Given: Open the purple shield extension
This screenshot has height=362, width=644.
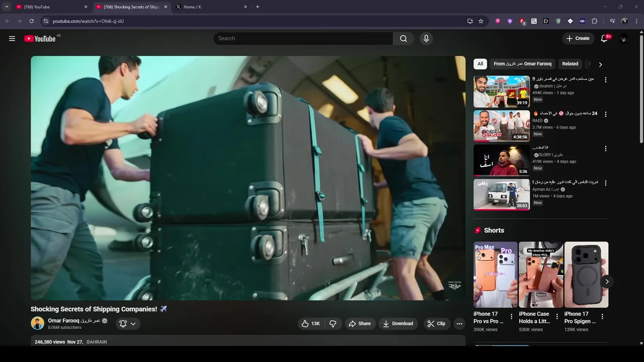Looking at the screenshot, I should point(510,21).
